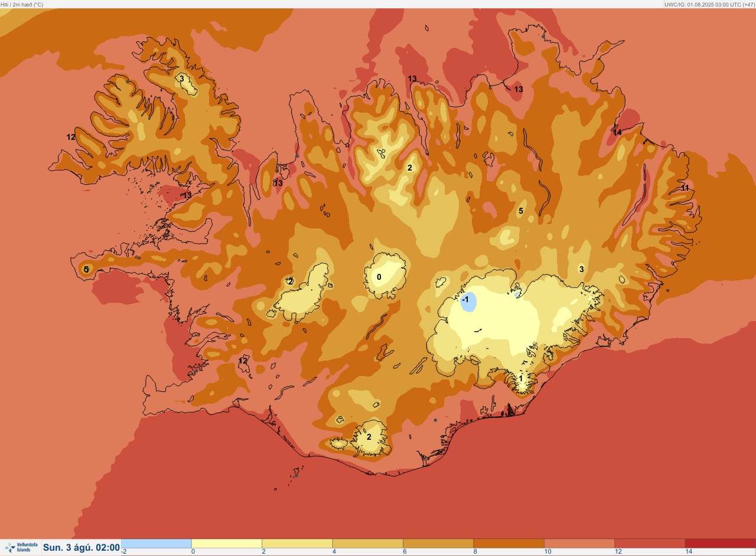Click the 'Hiti í 2m hæð (°C)' title

click(22, 4)
